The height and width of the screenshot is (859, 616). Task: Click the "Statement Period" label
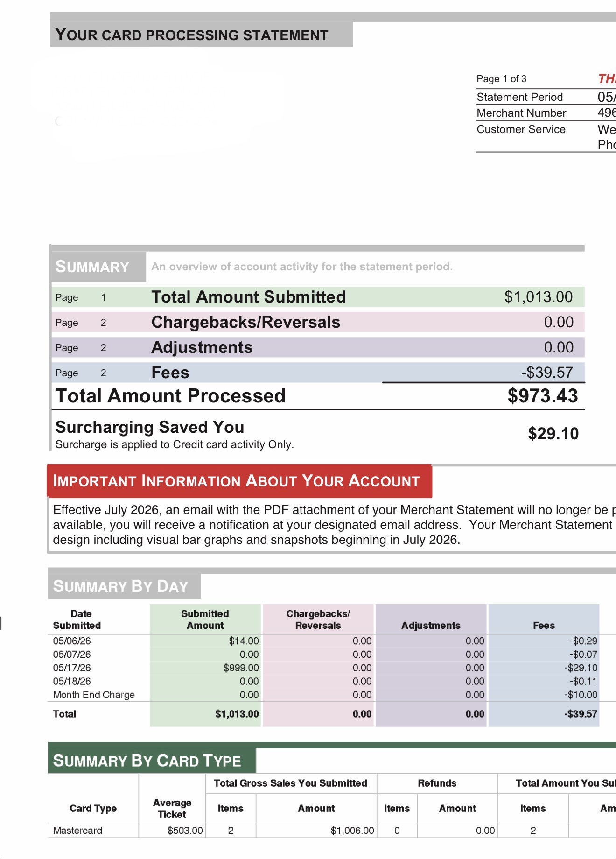point(520,97)
